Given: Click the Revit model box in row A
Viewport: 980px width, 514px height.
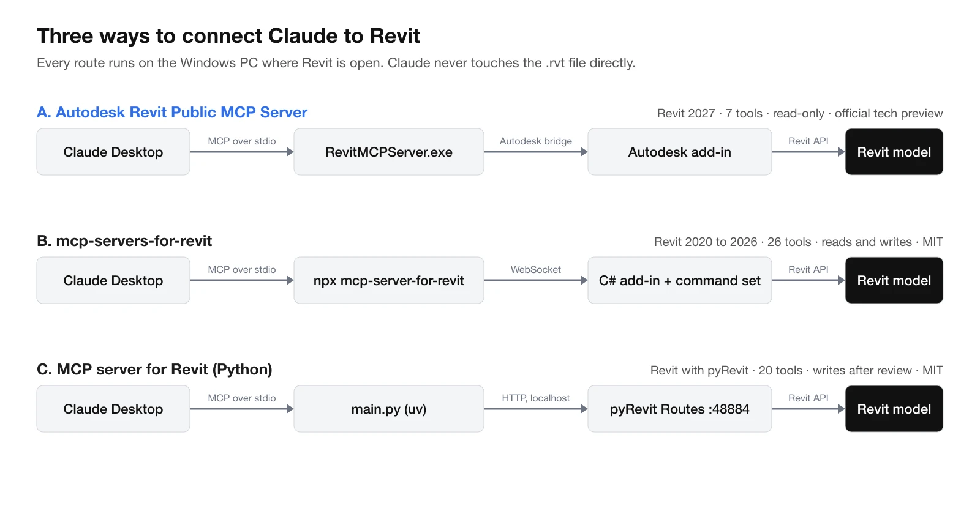Looking at the screenshot, I should 894,152.
